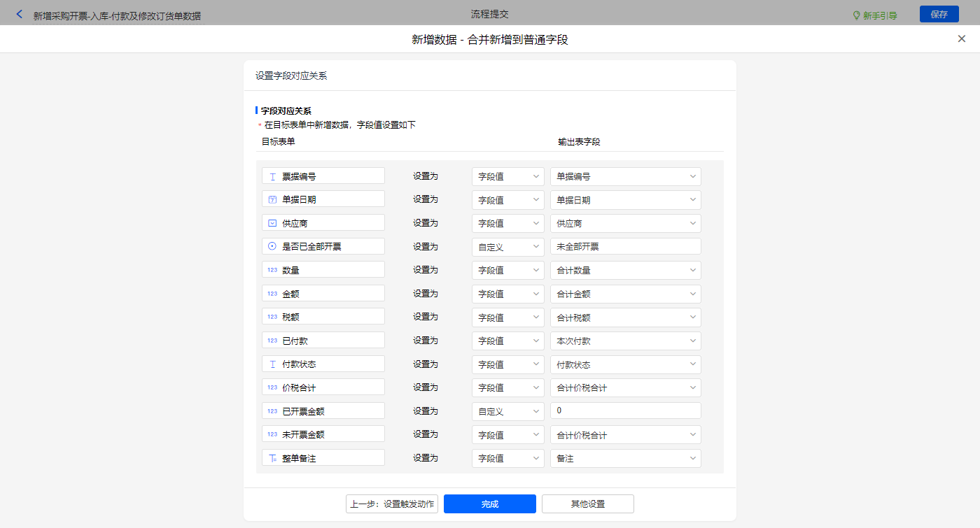This screenshot has width=980, height=528.
Task: Click the text icon beside 票据编号
Action: tap(272, 176)
